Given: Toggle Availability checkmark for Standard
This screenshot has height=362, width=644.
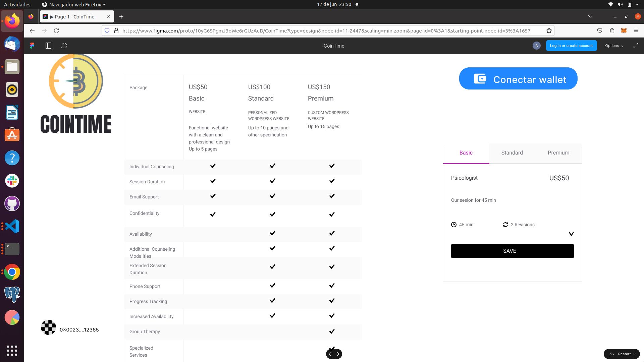Looking at the screenshot, I should [x=272, y=233].
